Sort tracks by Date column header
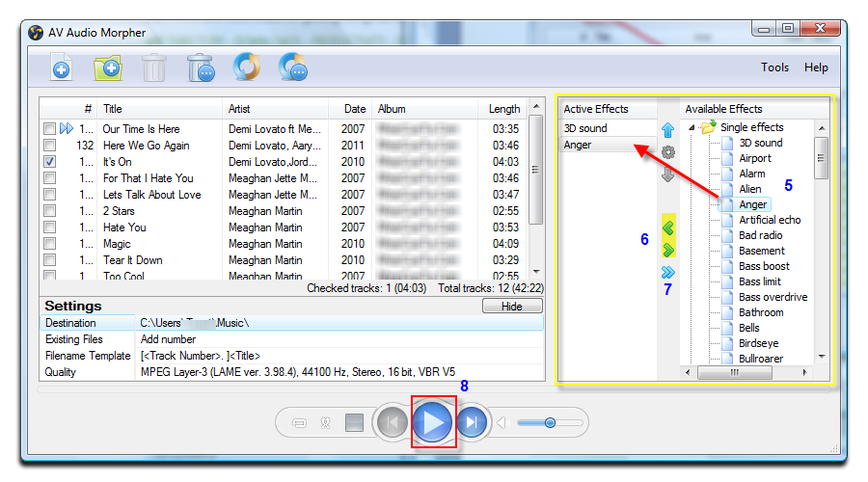 coord(350,109)
